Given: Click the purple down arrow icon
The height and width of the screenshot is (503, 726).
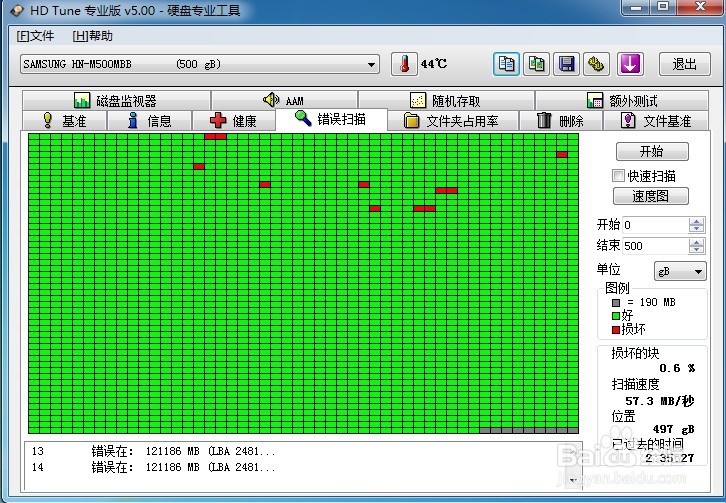Looking at the screenshot, I should tap(630, 64).
